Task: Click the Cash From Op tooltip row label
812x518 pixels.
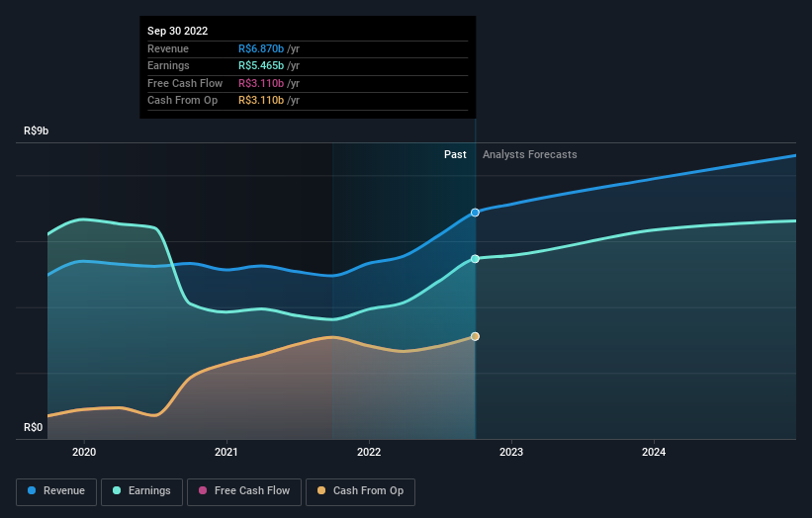Action: tap(182, 101)
